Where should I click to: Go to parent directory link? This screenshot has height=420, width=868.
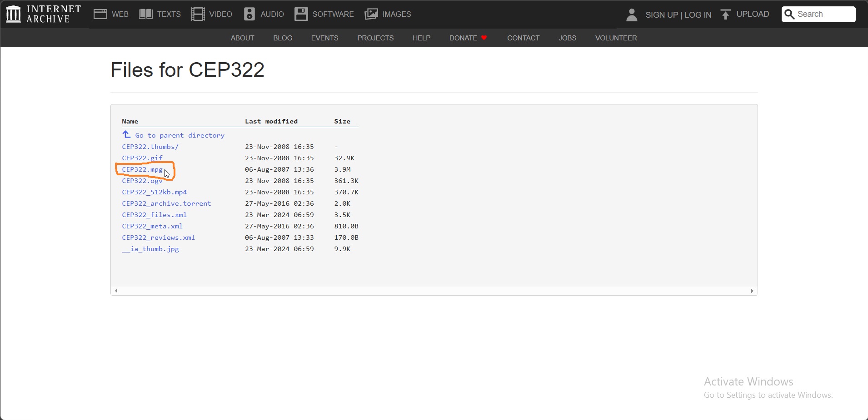tap(180, 135)
